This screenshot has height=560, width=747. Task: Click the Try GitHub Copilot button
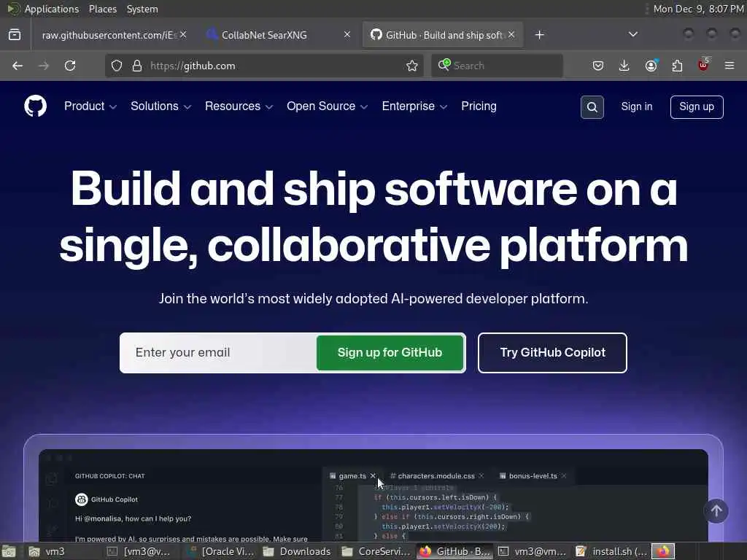(552, 353)
